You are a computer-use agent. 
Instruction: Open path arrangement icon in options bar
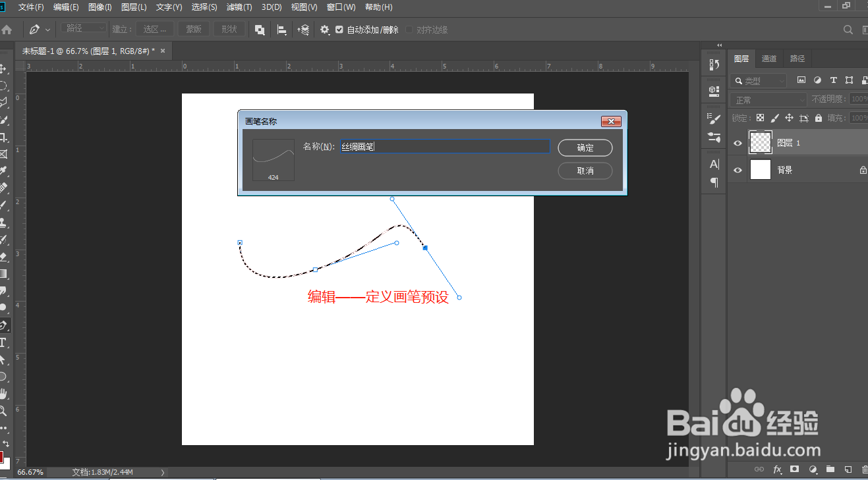coord(303,30)
